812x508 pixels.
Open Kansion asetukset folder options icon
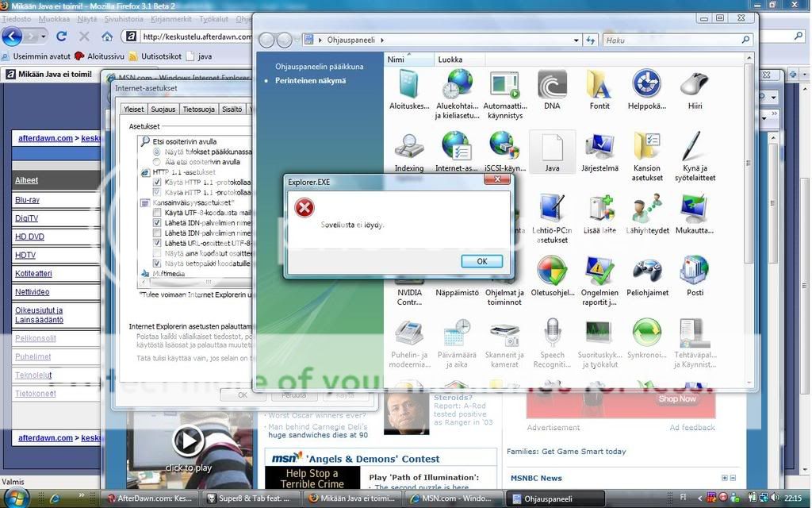click(647, 157)
